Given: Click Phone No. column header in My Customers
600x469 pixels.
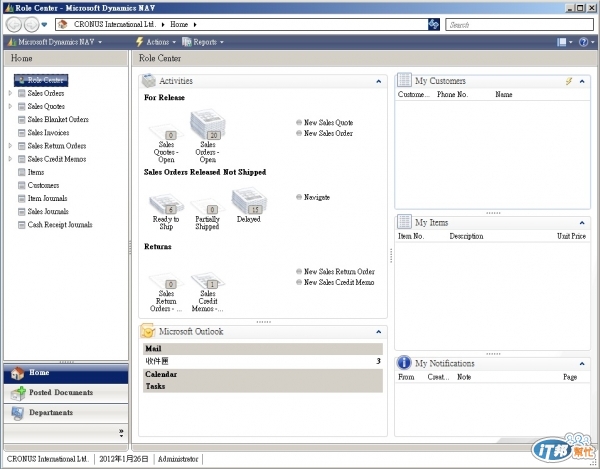Looking at the screenshot, I should [452, 94].
